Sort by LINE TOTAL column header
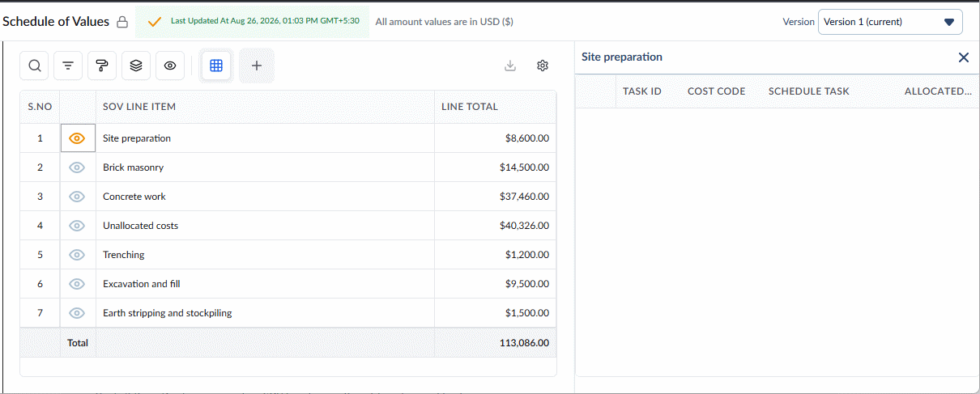980x394 pixels. (470, 107)
